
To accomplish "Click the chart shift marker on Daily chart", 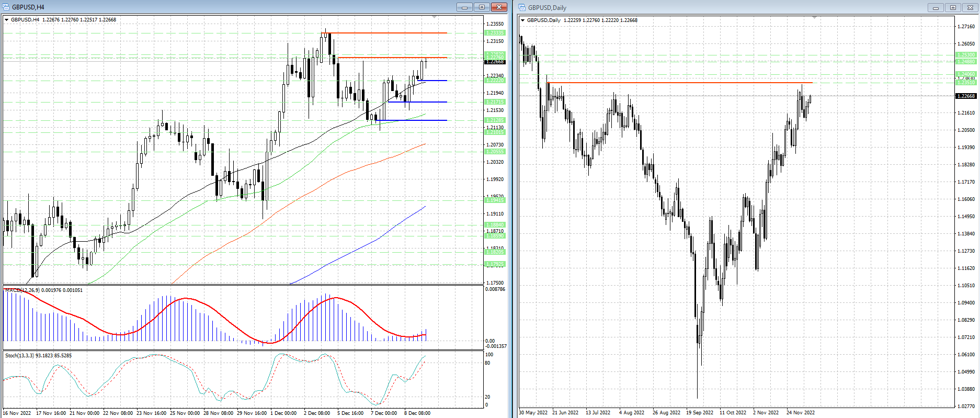I will (814, 18).
